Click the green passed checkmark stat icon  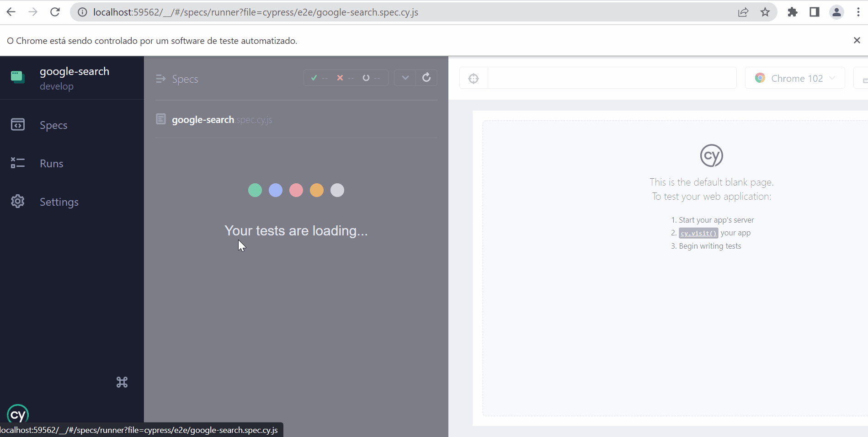pos(314,78)
